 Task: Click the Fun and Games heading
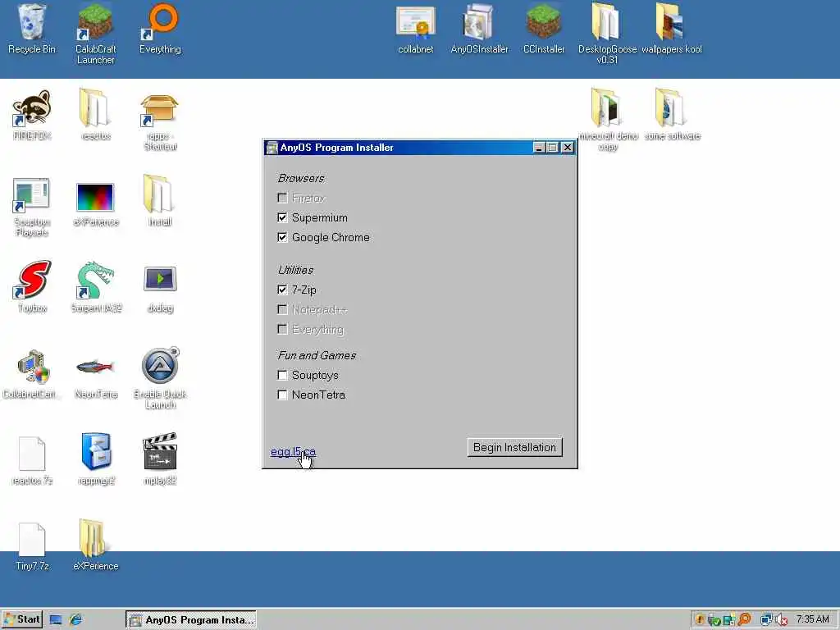[x=317, y=355]
